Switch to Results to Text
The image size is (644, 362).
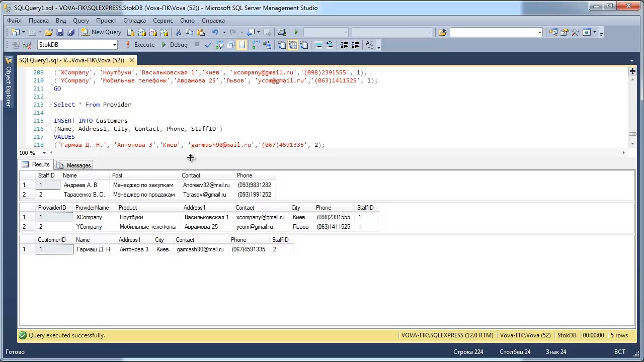(282, 45)
